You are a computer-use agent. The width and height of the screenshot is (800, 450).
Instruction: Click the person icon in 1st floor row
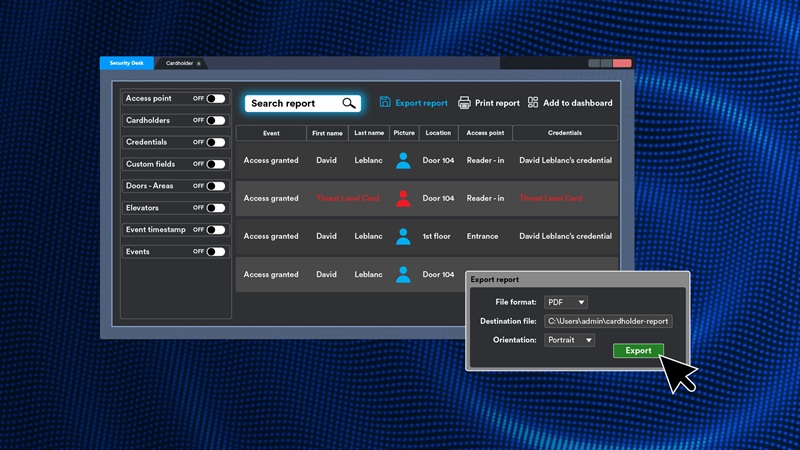click(403, 236)
